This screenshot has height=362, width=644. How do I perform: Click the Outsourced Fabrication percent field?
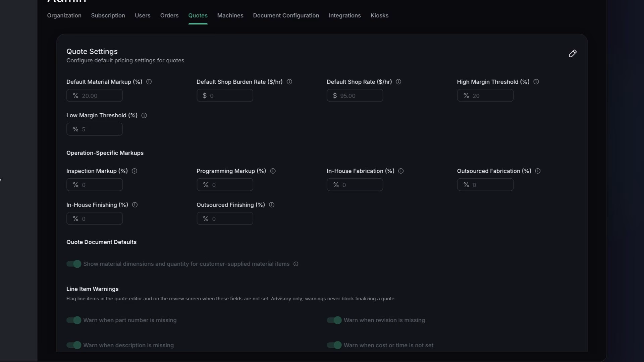485,185
